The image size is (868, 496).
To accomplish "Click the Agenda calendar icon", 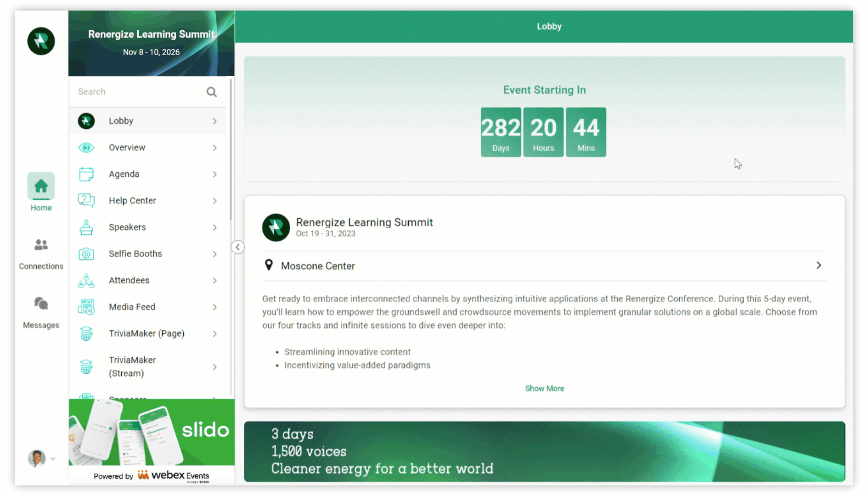I will (86, 174).
